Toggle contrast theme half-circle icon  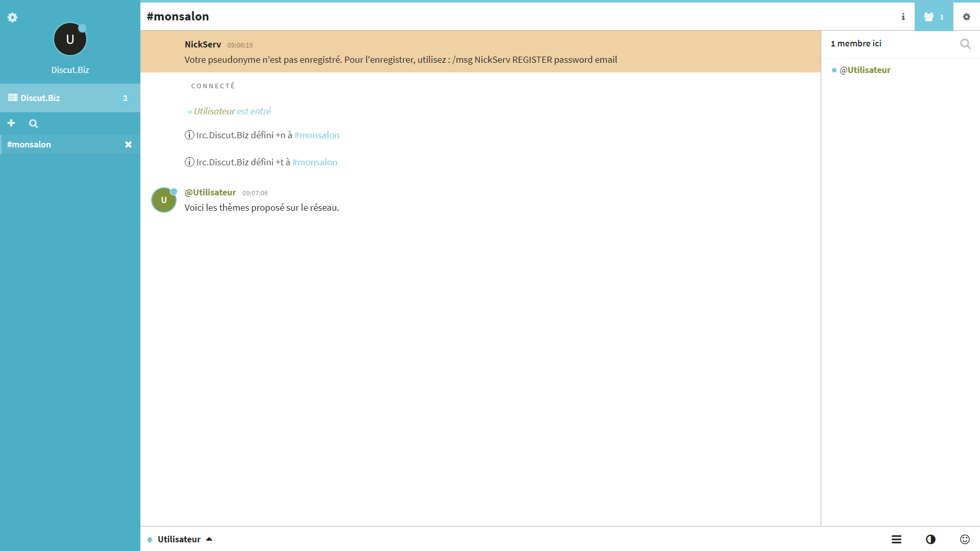(930, 539)
